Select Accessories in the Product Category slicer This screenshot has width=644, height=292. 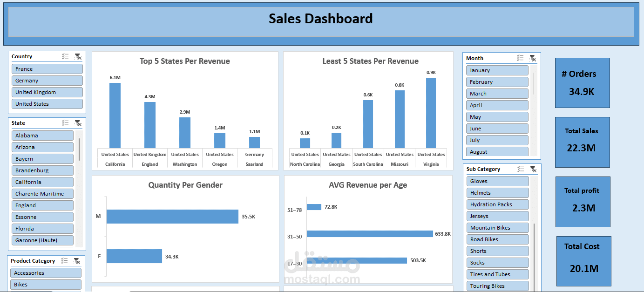click(x=45, y=272)
